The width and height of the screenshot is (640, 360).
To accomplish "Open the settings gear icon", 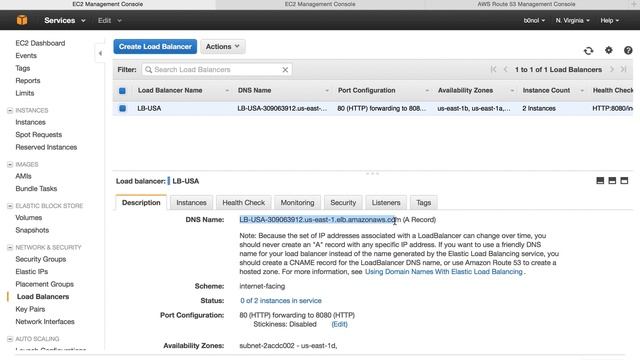I will click(609, 50).
